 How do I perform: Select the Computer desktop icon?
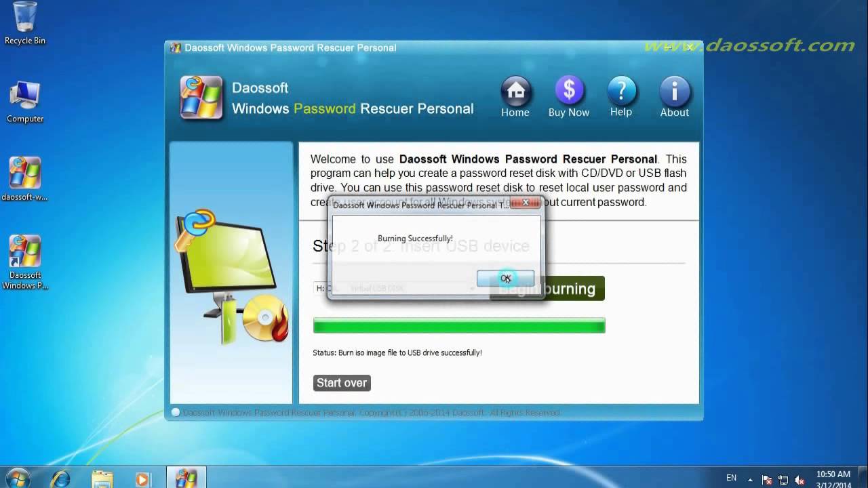point(25,102)
